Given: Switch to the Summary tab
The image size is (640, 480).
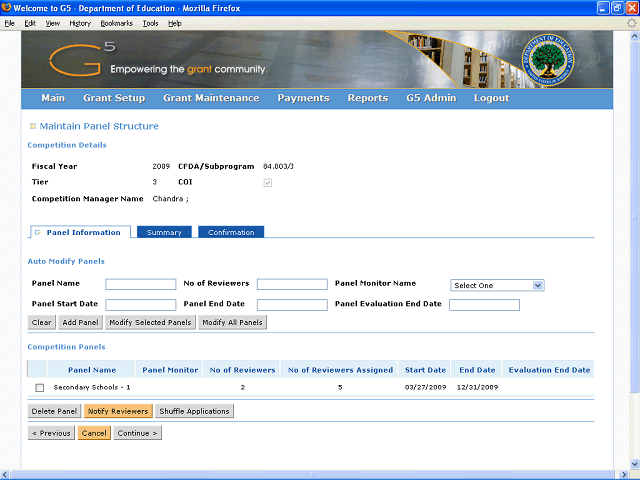Looking at the screenshot, I should 164,232.
